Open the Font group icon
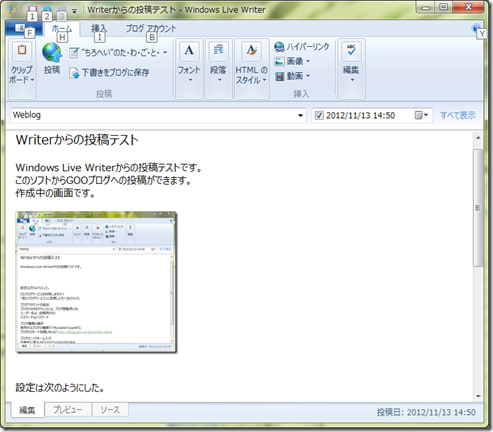Image resolution: width=493 pixels, height=432 pixels. pos(189,51)
